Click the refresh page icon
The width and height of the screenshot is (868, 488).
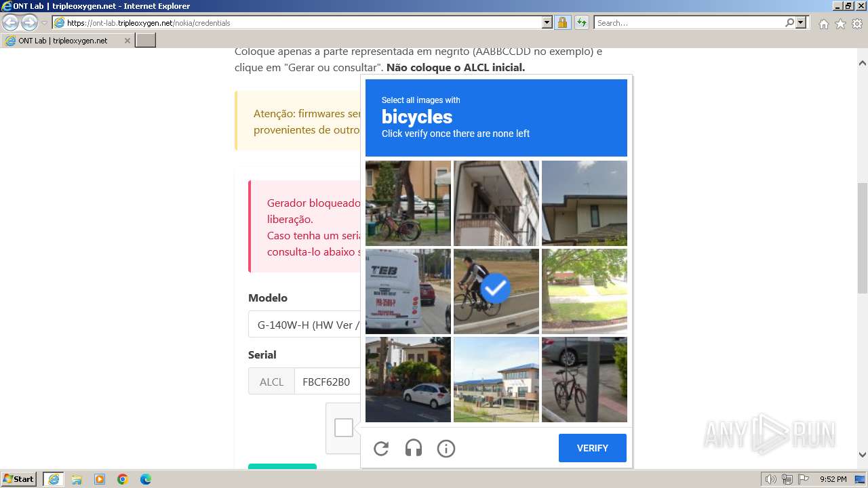click(x=581, y=22)
